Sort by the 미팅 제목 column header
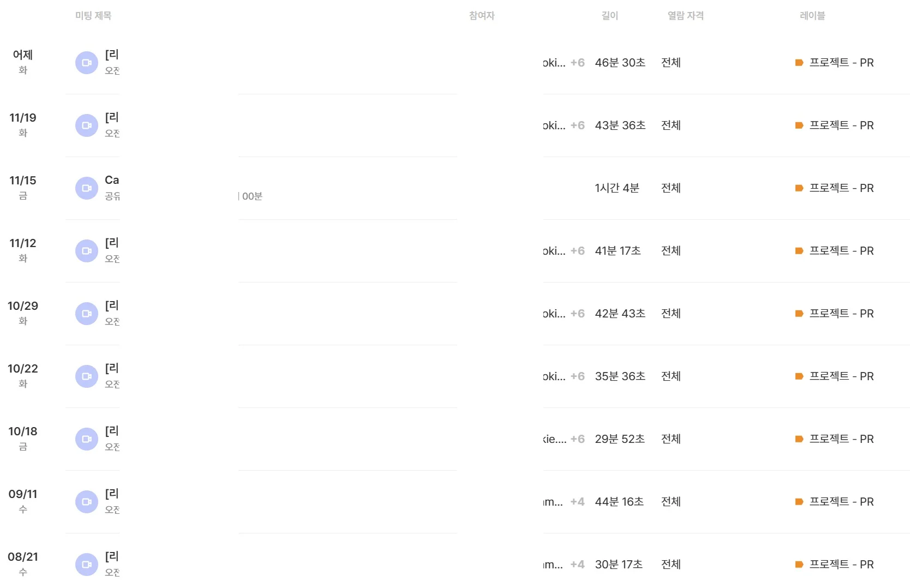This screenshot has height=588, width=910. 93,16
